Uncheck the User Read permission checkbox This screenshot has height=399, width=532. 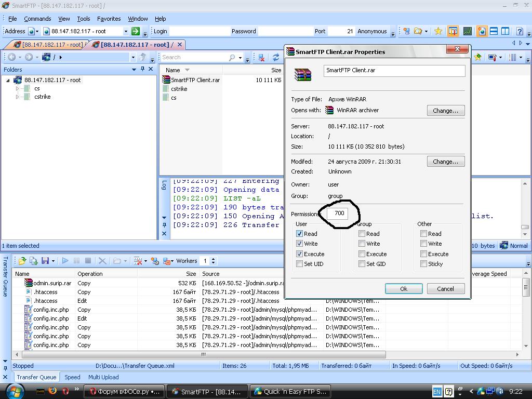pos(299,234)
